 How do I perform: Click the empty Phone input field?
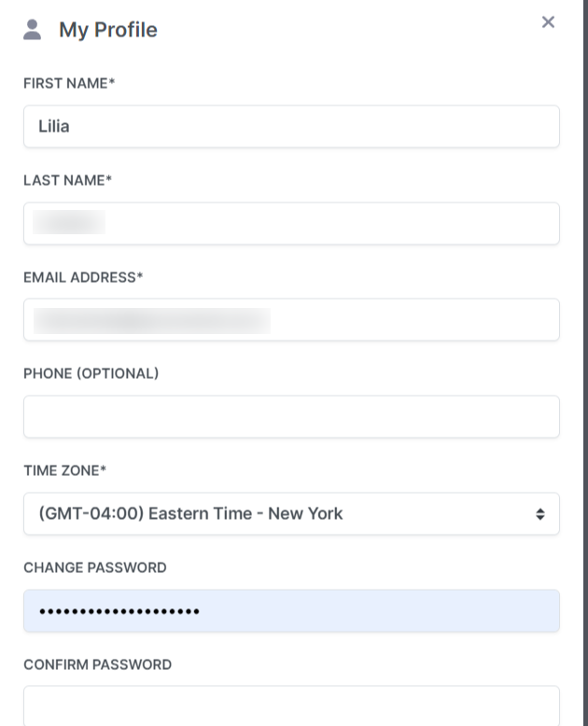tap(292, 417)
